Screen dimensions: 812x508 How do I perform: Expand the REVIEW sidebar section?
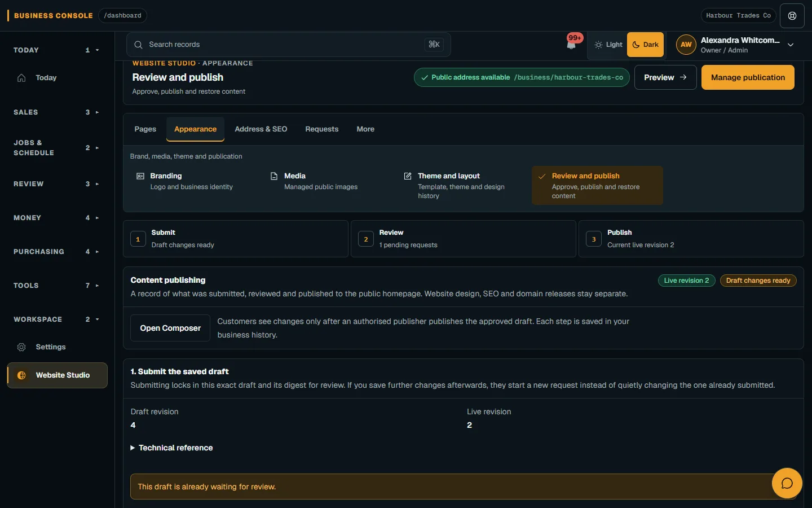[x=56, y=184]
